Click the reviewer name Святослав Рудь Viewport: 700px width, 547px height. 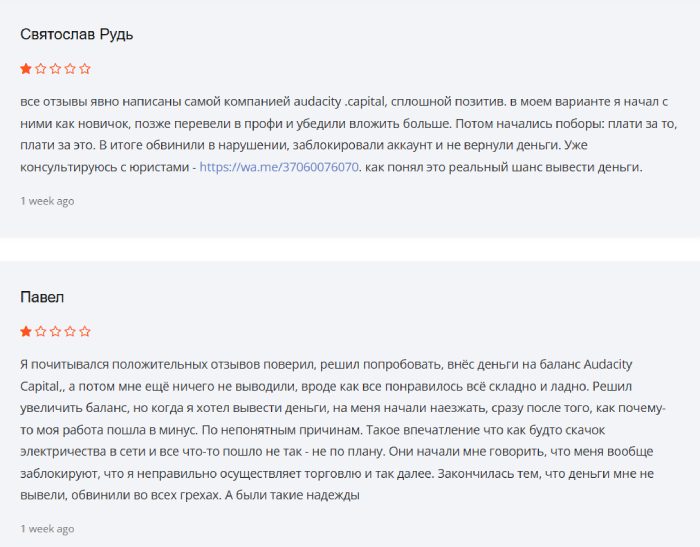[x=76, y=34]
